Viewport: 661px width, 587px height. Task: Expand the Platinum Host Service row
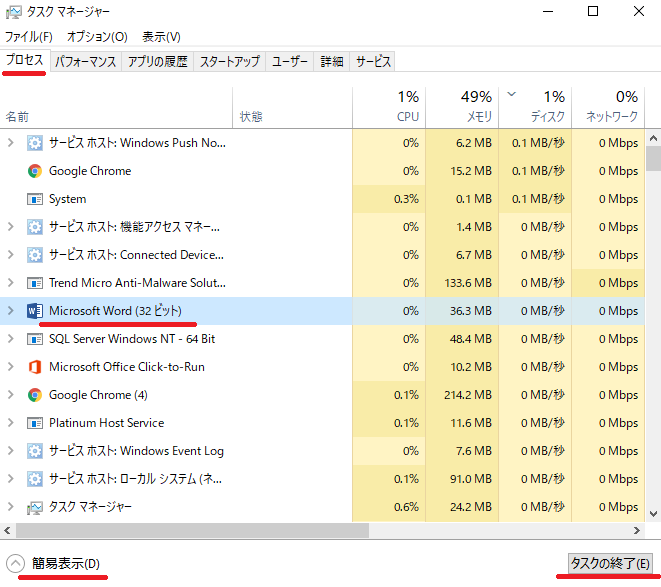pyautogui.click(x=11, y=423)
